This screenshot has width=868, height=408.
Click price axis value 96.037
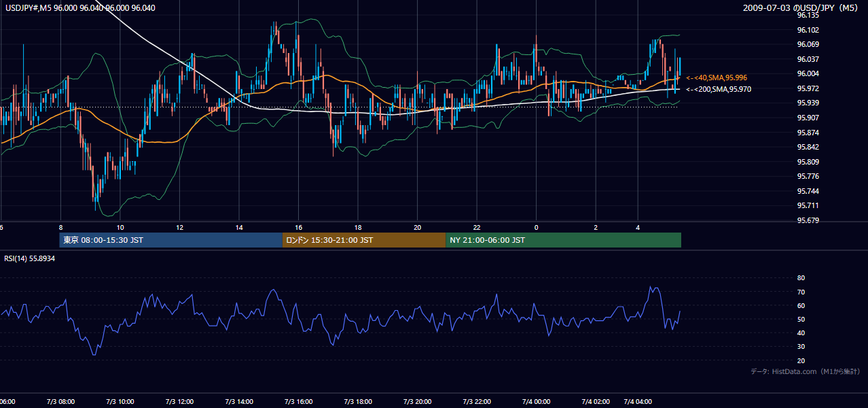[807, 59]
